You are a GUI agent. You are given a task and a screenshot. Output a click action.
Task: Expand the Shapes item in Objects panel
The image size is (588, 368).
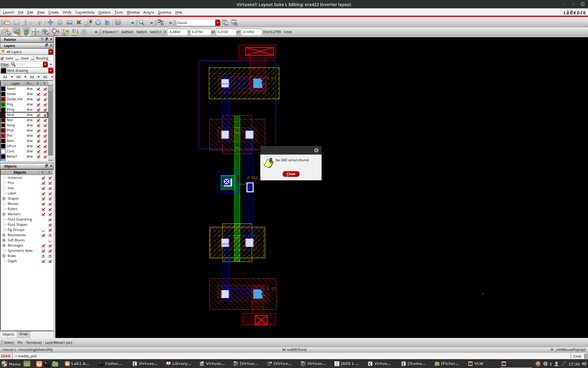click(3, 198)
